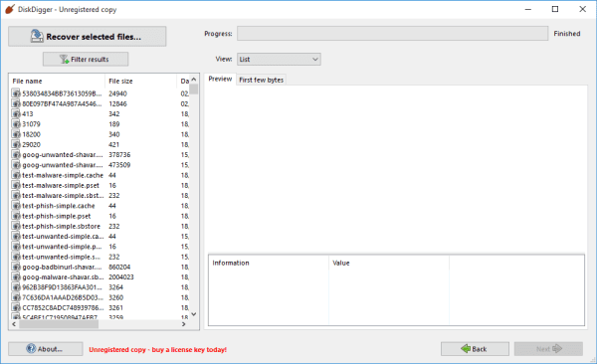This screenshot has height=364, width=597.
Task: Click the Progress bar
Action: coord(393,34)
